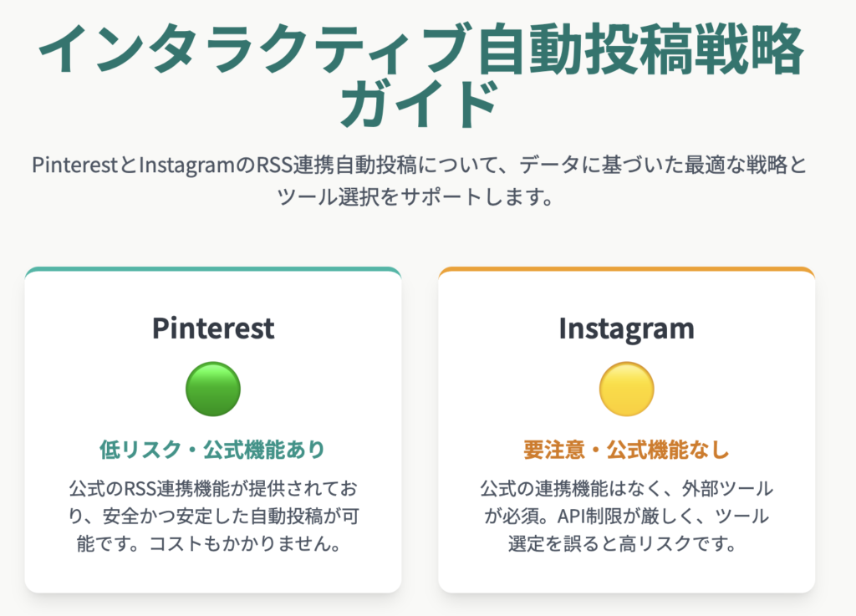The image size is (856, 616).
Task: Select the Pinterest card heading
Action: point(213,328)
